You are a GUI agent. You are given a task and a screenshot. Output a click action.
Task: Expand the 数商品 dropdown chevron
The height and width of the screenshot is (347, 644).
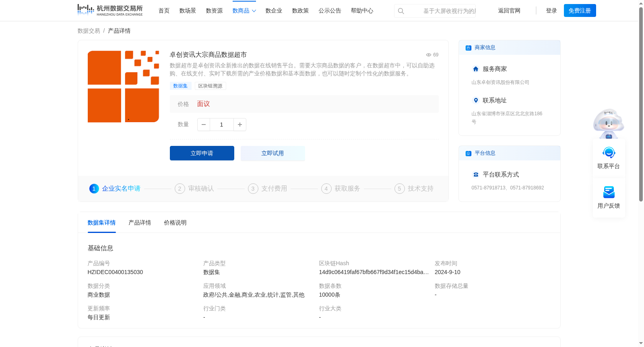(x=254, y=11)
